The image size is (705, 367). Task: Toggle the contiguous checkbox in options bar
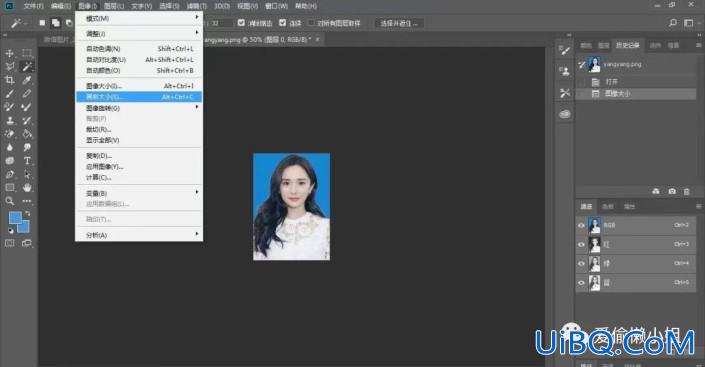[x=282, y=22]
